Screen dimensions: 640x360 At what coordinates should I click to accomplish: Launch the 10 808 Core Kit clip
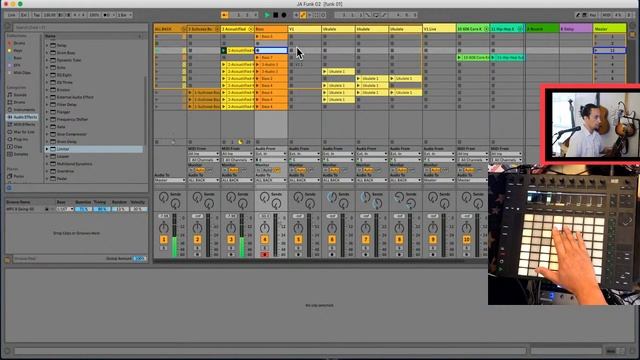[459, 58]
